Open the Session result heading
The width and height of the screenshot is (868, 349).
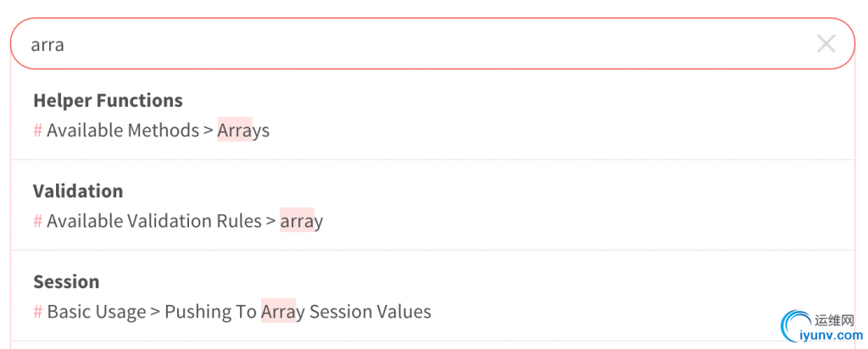pyautogui.click(x=66, y=282)
